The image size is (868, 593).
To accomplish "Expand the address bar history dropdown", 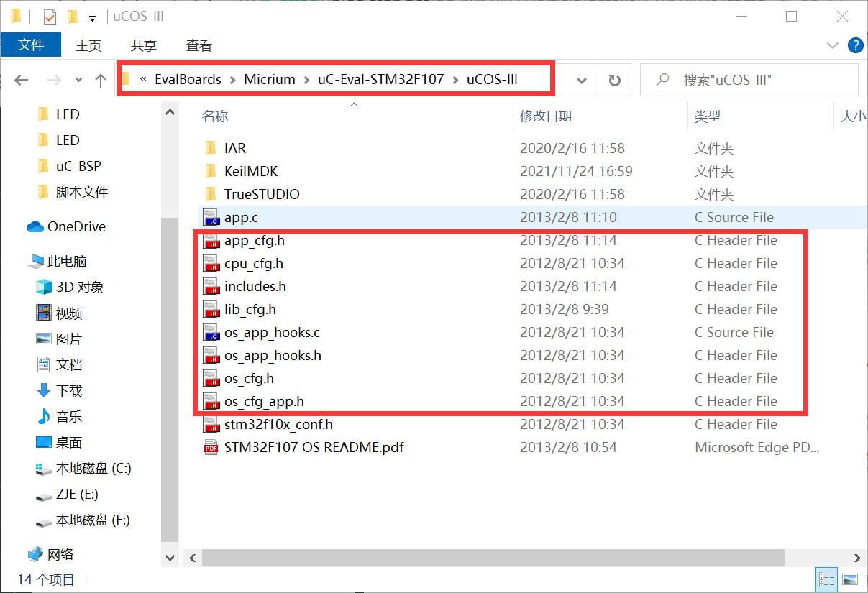I will coord(583,81).
